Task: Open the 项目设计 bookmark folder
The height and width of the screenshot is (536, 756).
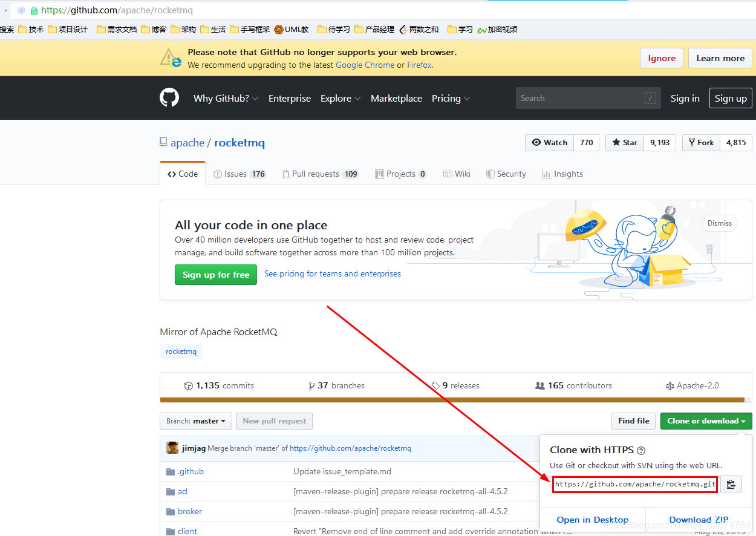Action: click(68, 29)
